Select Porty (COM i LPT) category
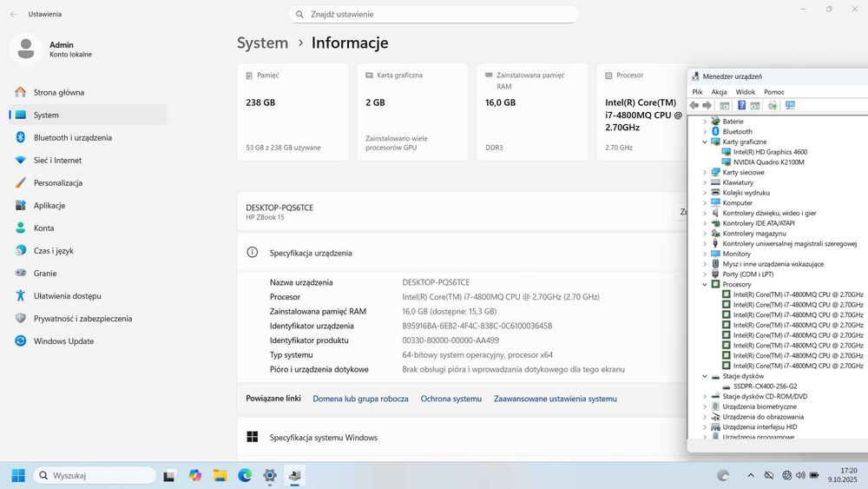Viewport: 868px width, 489px height. point(748,274)
